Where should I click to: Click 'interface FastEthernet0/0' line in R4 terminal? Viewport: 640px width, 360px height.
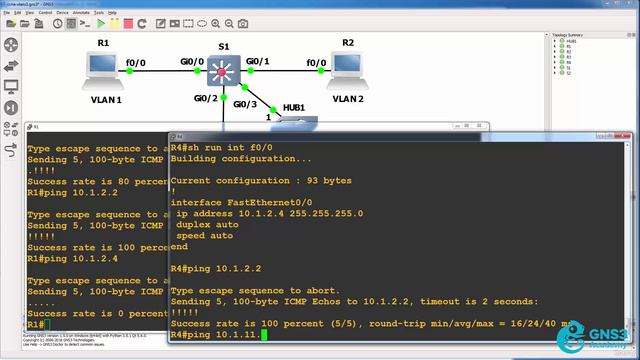coord(241,203)
